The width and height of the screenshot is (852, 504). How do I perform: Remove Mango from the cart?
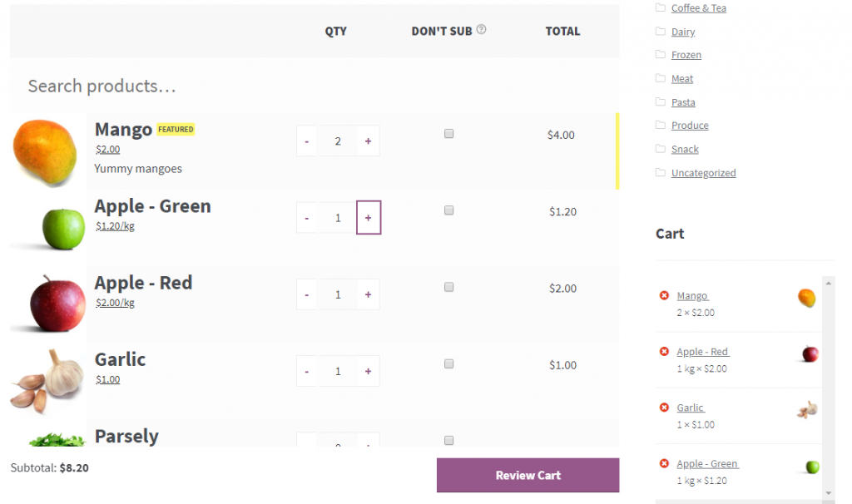coord(664,295)
